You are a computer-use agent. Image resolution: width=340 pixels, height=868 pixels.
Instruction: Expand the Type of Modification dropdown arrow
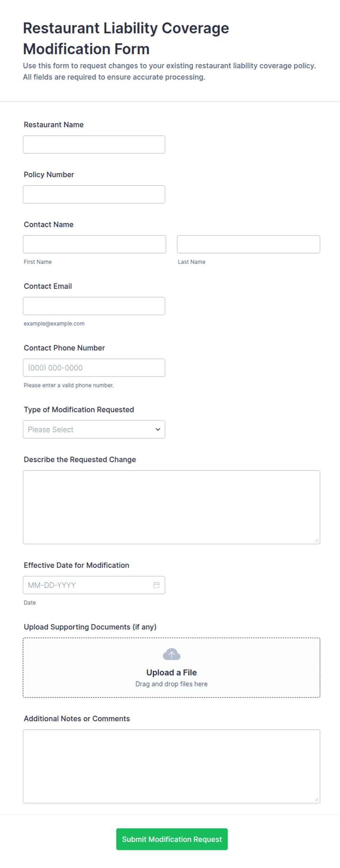(x=158, y=429)
